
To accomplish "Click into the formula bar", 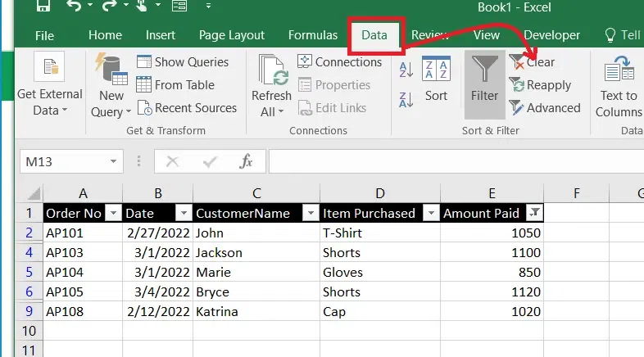I will 456,161.
